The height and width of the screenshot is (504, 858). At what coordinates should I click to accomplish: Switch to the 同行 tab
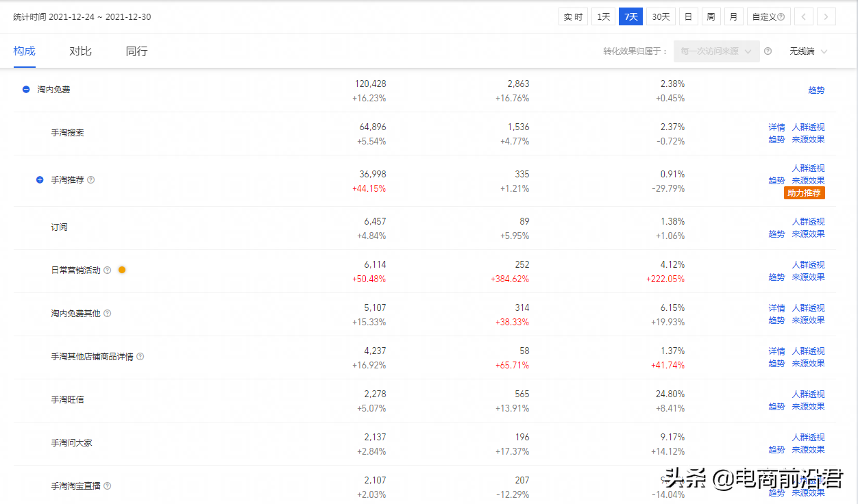136,51
